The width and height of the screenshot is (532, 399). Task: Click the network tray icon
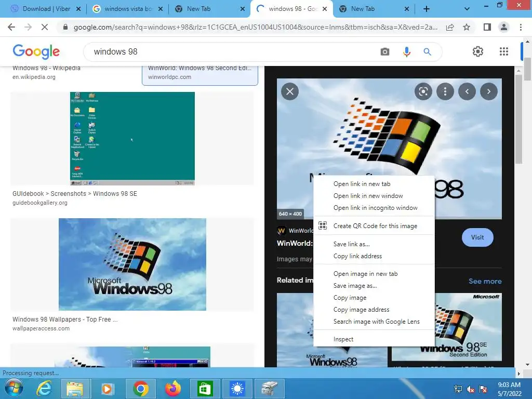pos(458,389)
